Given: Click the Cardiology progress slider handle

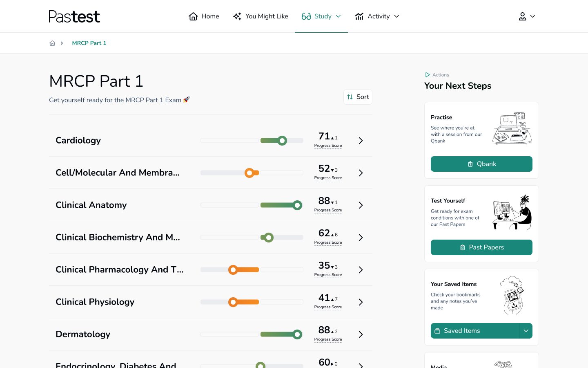Looking at the screenshot, I should (x=282, y=140).
